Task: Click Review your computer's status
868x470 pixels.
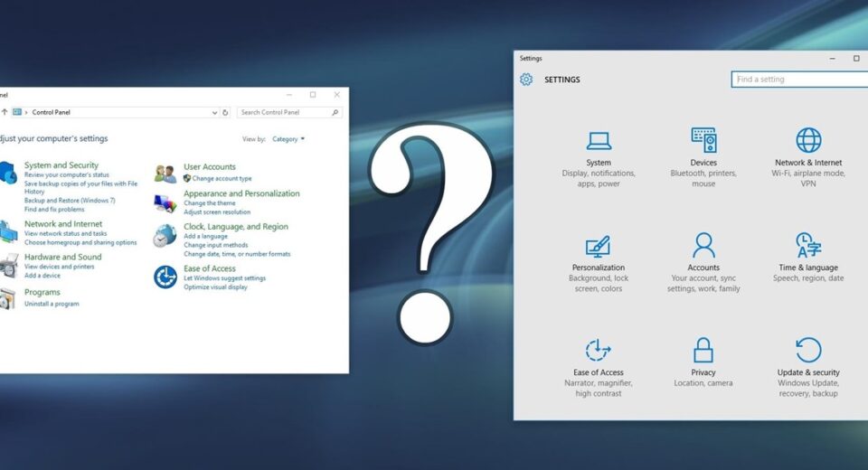Action: coord(66,175)
